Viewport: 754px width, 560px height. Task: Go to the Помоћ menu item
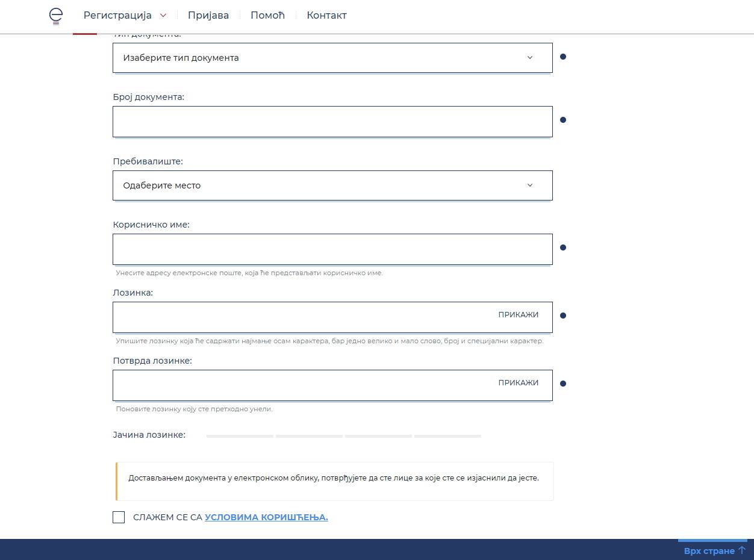pyautogui.click(x=267, y=16)
